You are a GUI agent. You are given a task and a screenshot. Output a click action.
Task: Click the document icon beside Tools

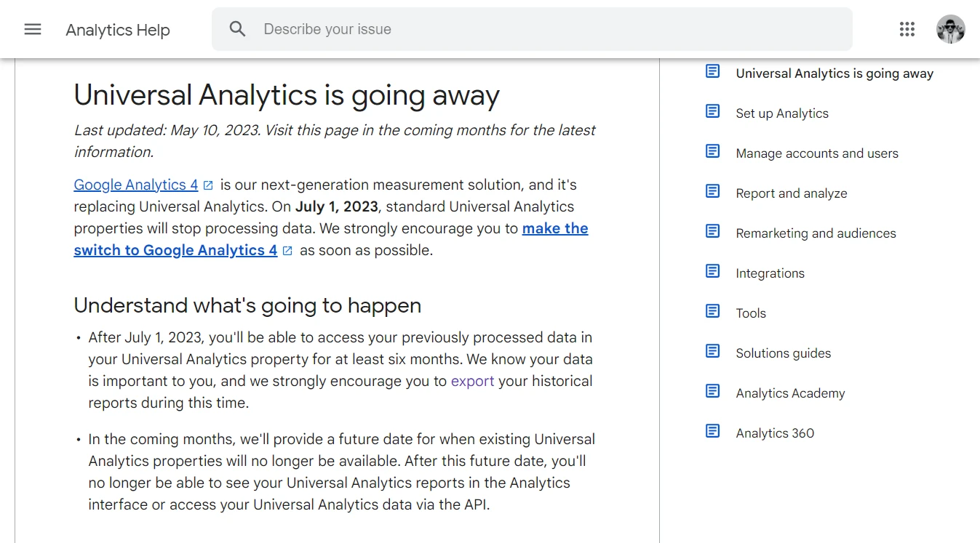713,312
